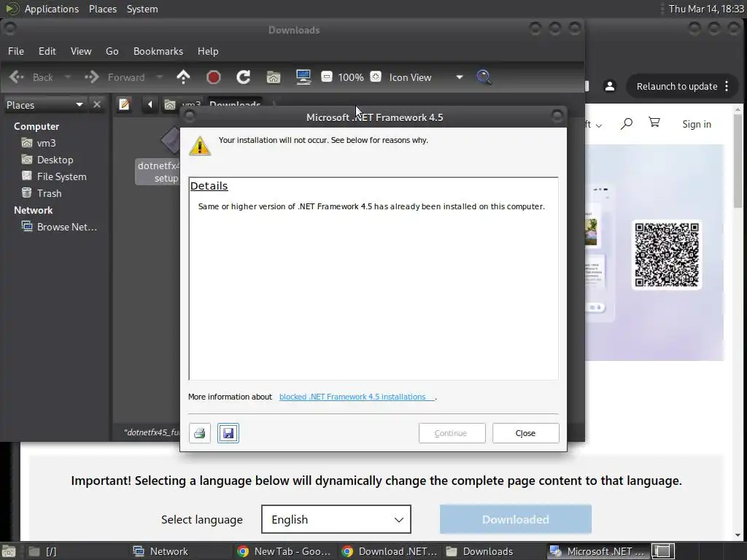Click the QR code image

tap(667, 254)
